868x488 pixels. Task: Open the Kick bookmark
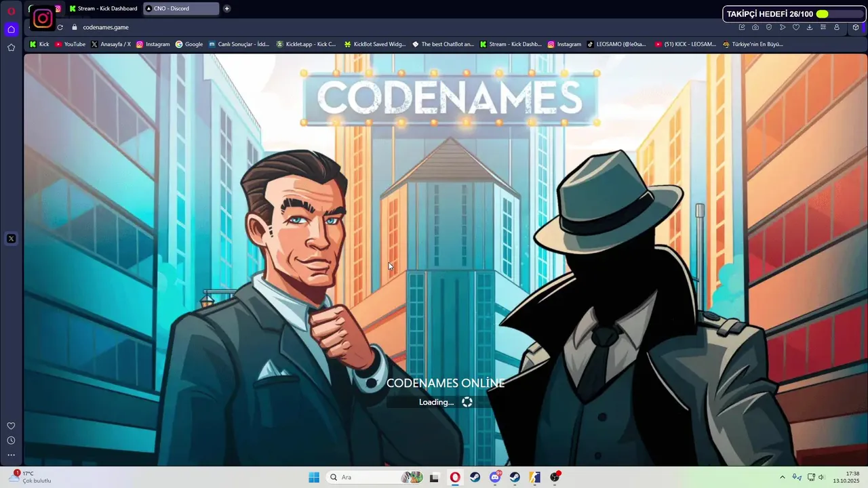pos(39,44)
